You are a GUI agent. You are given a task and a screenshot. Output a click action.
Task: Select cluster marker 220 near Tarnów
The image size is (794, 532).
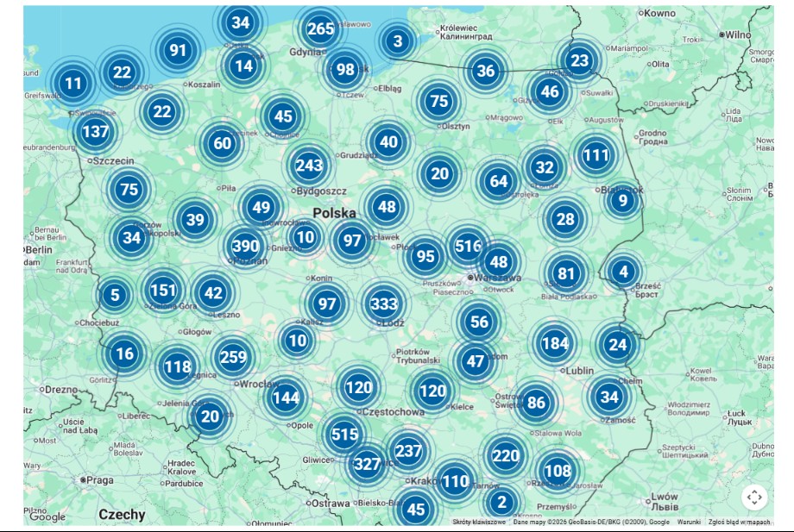506,456
